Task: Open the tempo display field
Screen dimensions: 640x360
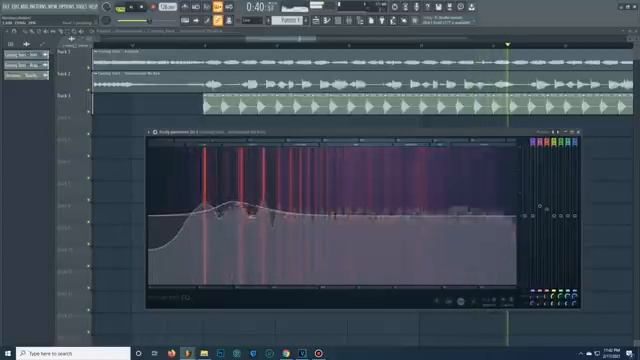Action: pos(167,7)
